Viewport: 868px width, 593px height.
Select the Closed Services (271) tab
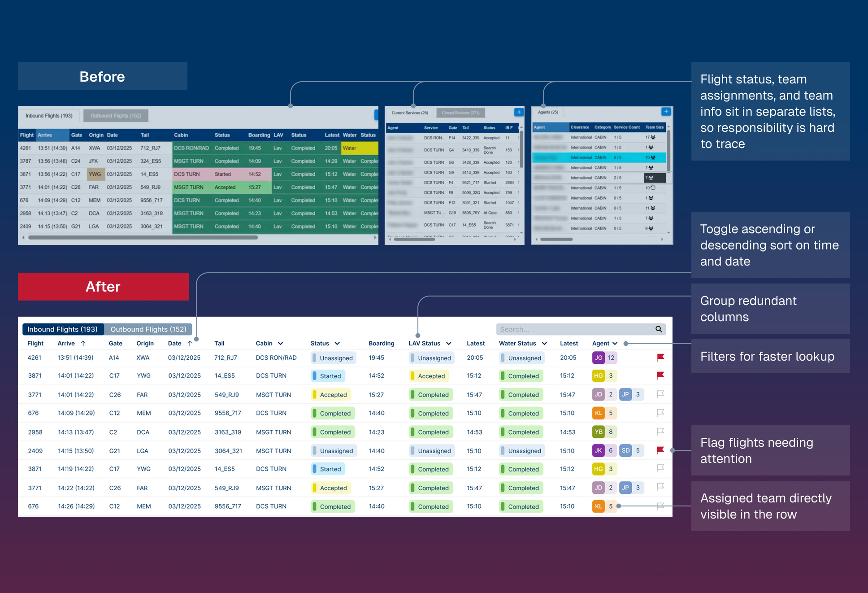click(x=460, y=113)
